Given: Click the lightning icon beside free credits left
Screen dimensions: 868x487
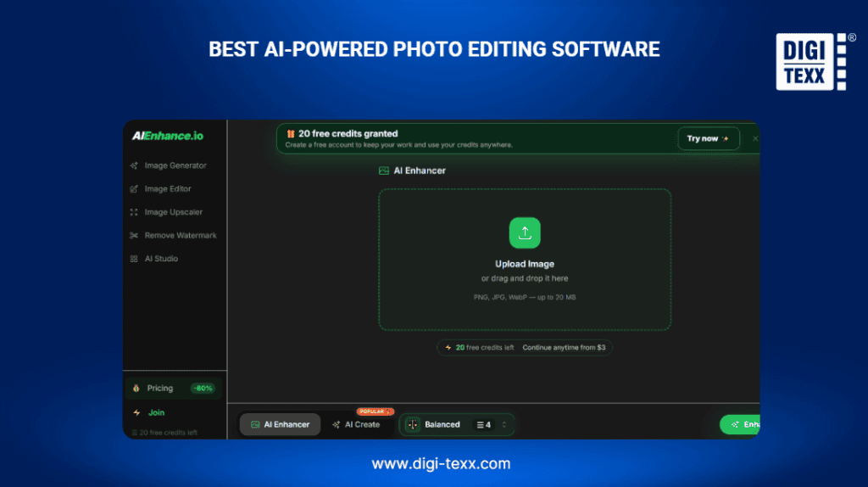Looking at the screenshot, I should (448, 347).
